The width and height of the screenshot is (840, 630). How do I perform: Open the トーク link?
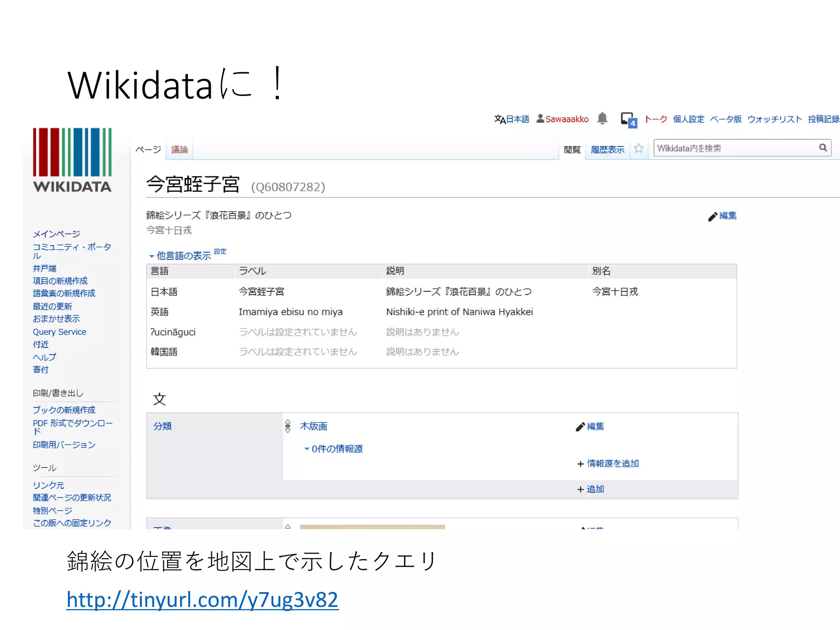(x=656, y=119)
